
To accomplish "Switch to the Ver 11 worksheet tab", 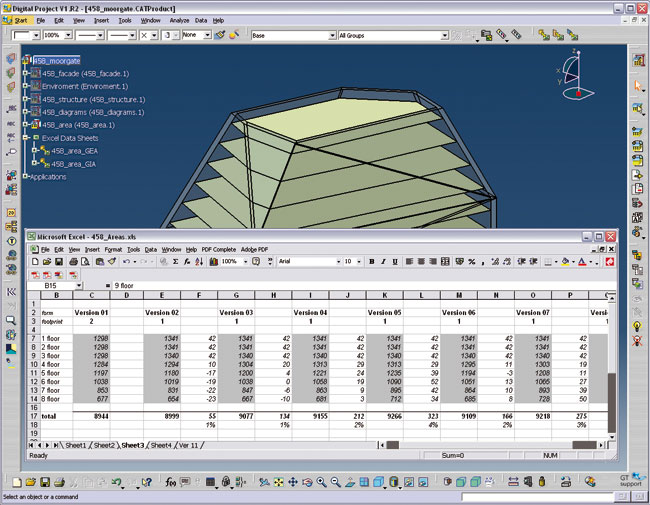I will tap(189, 444).
